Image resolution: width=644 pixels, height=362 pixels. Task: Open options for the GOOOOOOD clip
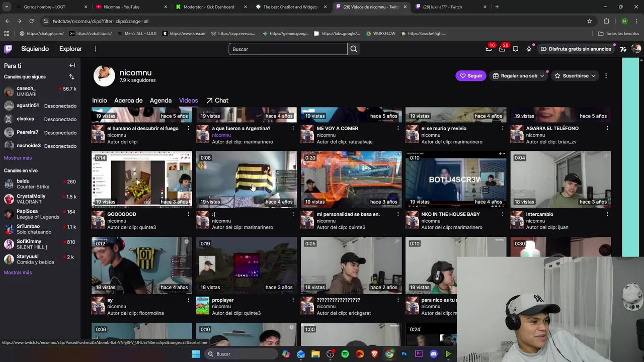coord(188,214)
